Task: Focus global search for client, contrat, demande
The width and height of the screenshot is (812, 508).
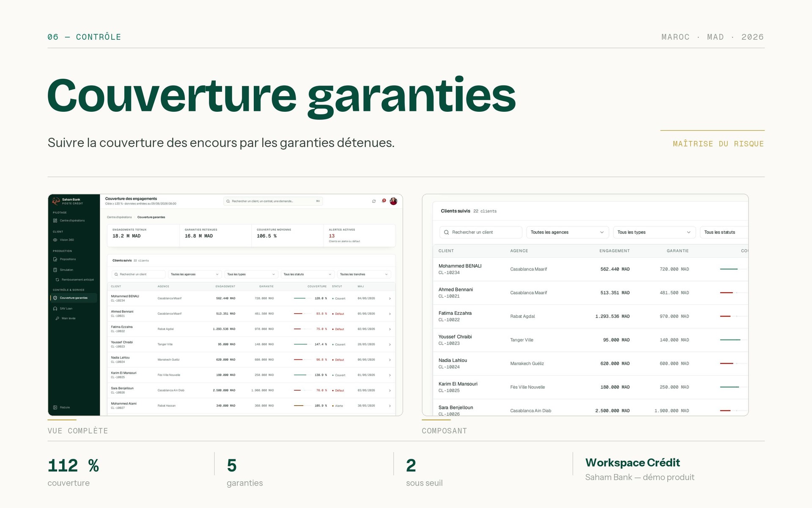Action: point(273,201)
